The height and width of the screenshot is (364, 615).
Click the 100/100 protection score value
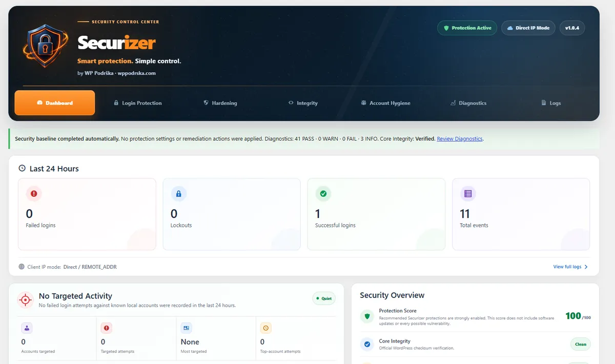click(578, 316)
